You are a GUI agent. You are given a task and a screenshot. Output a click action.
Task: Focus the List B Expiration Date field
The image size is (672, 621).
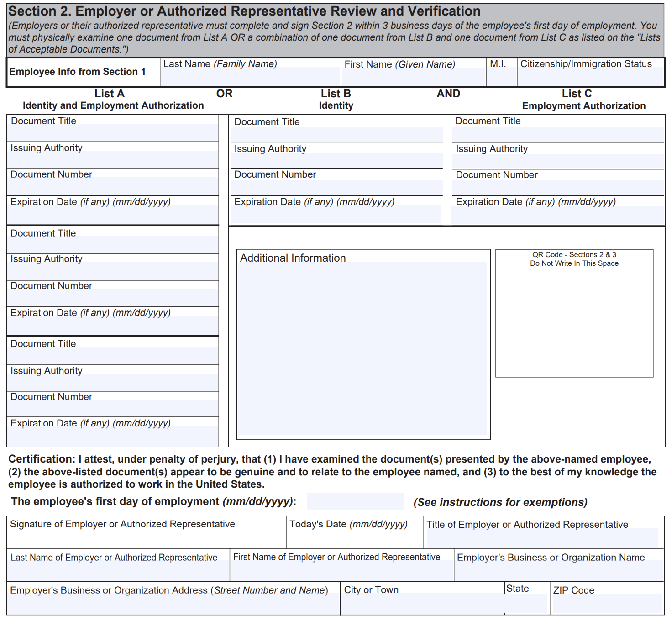(336, 215)
